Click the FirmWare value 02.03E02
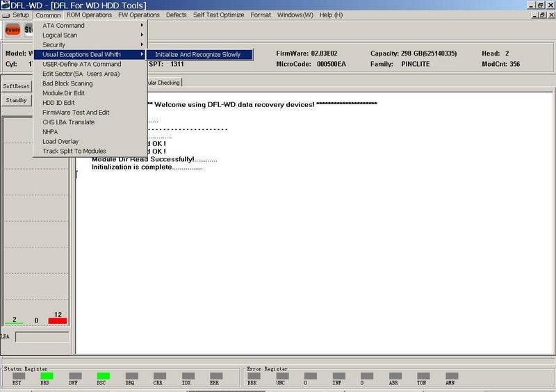 (324, 54)
